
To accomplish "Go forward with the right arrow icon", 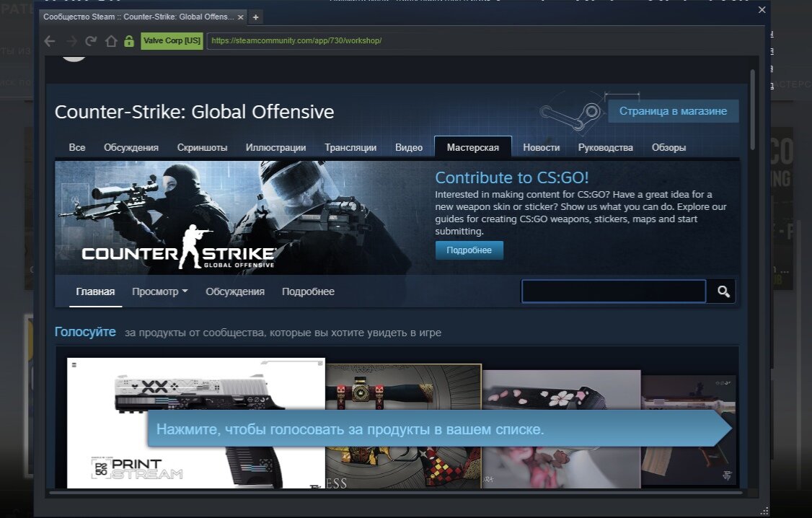I will click(x=71, y=41).
